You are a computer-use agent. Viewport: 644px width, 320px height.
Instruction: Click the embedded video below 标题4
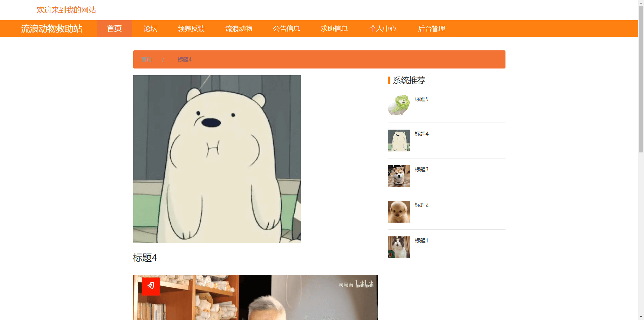[256, 298]
